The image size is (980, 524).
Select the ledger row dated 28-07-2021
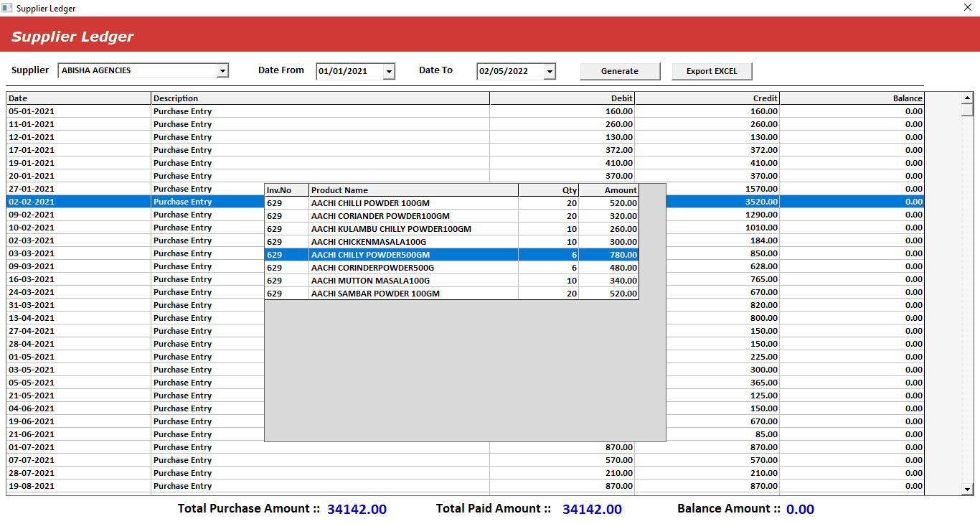coord(465,473)
